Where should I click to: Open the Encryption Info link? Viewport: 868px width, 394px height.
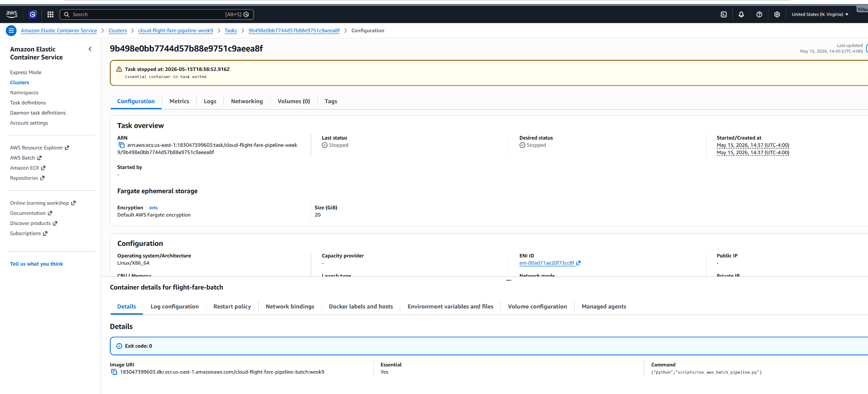154,208
